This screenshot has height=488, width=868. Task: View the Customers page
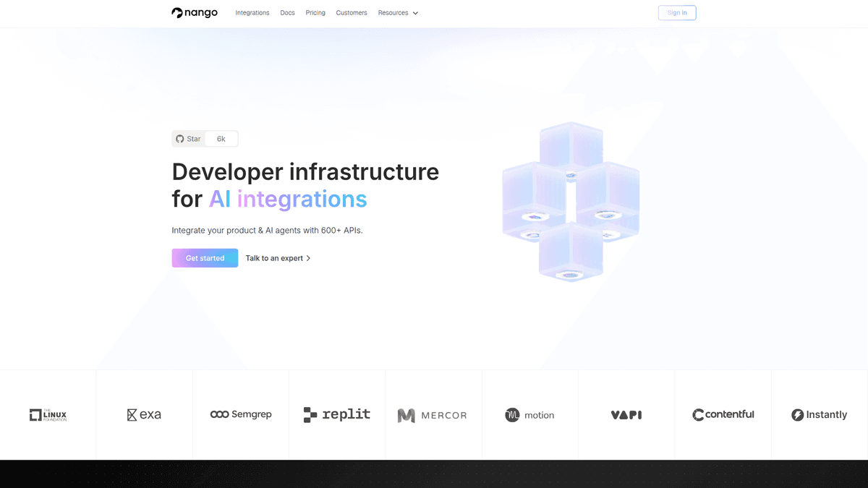(352, 13)
